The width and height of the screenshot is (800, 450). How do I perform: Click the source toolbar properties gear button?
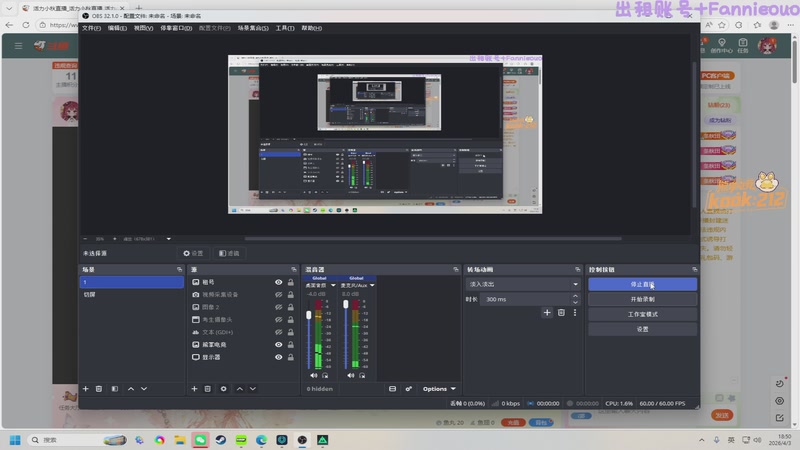(x=193, y=253)
